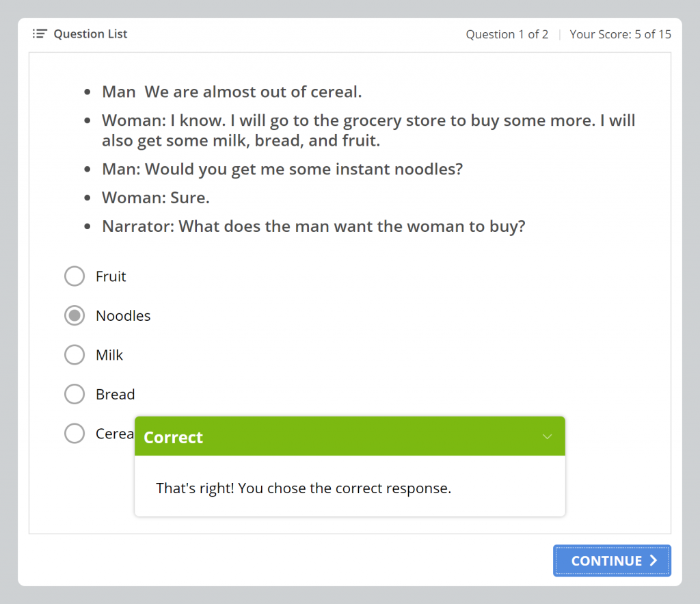Open the Question List label

point(90,34)
